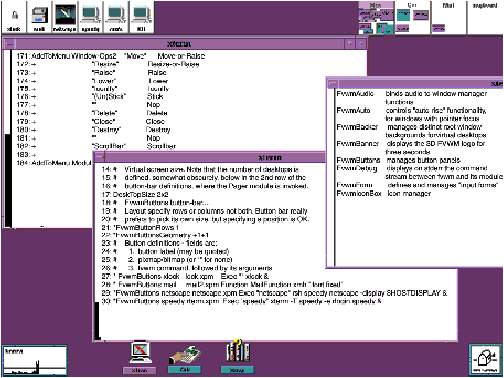Open the calculator icon with hand
The height and width of the screenshot is (378, 504).
pyautogui.click(x=185, y=359)
